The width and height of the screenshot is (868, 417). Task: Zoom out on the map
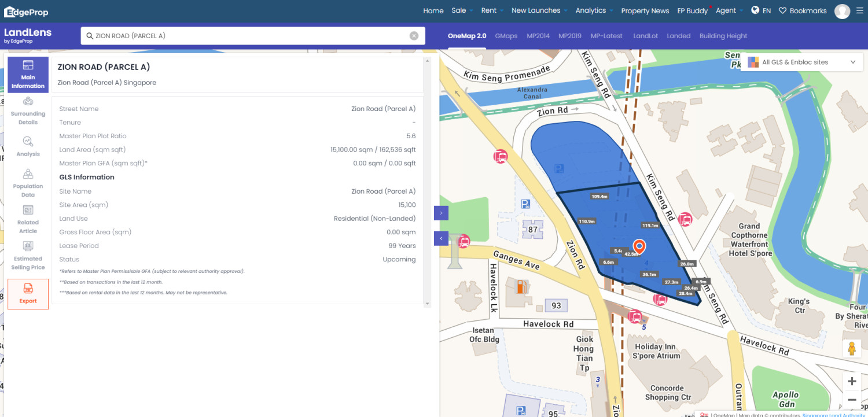tap(852, 400)
